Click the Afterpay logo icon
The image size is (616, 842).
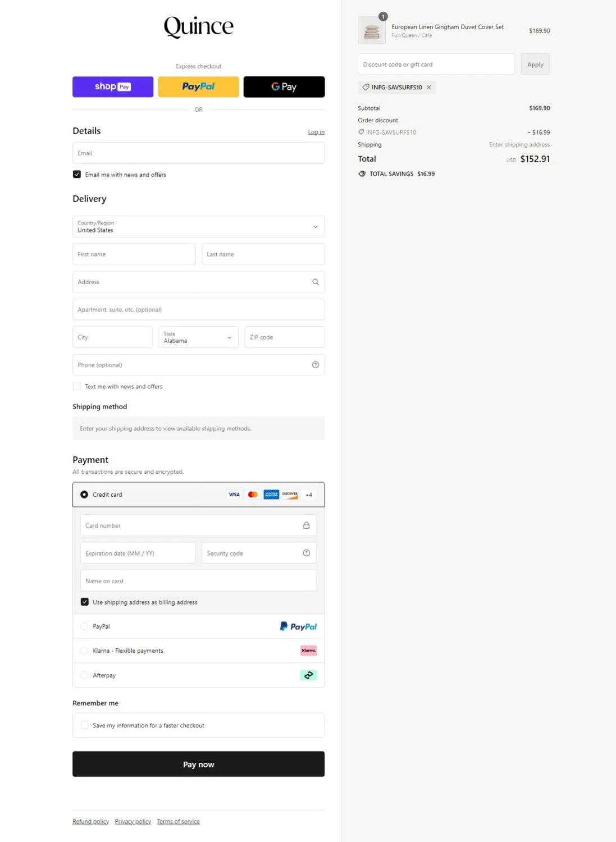tap(309, 675)
